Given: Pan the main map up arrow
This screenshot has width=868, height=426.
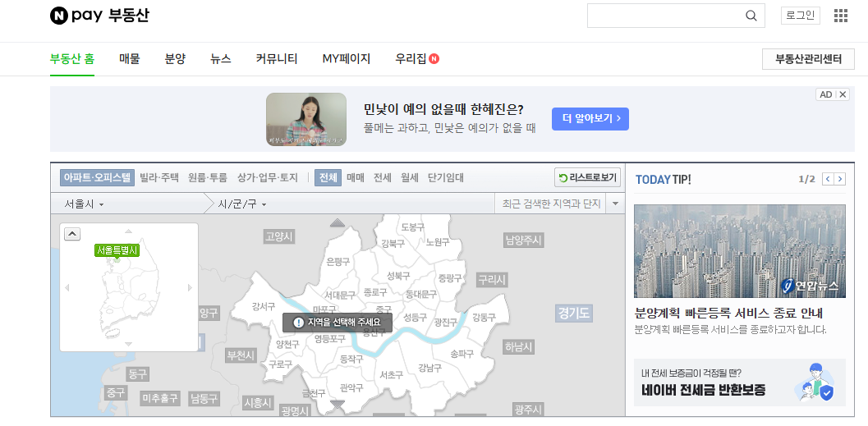Looking at the screenshot, I should tap(338, 222).
